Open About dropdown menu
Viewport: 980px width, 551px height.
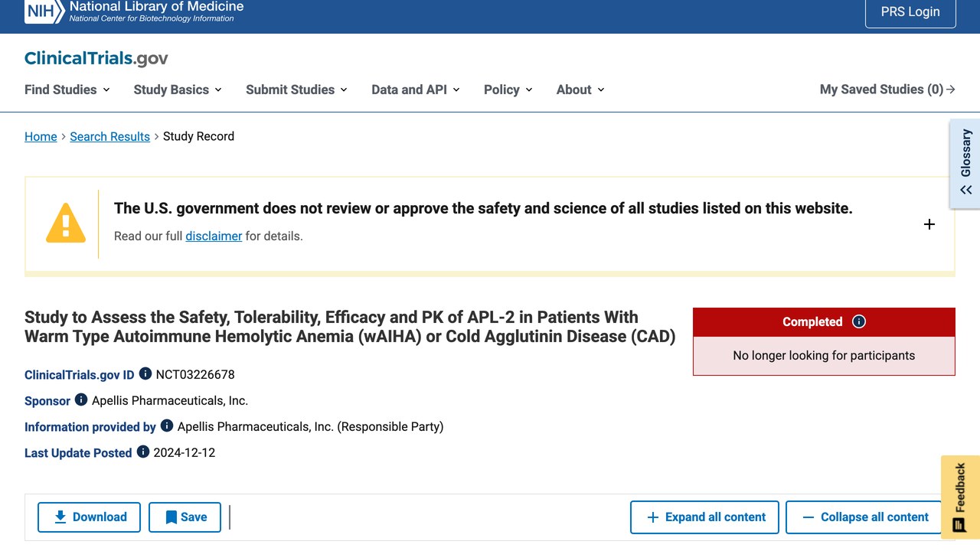(x=580, y=90)
